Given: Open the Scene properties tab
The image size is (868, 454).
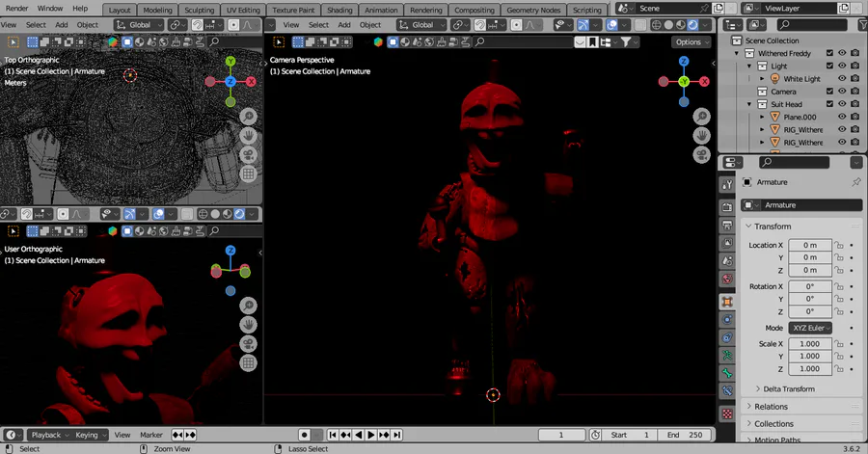Looking at the screenshot, I should pos(727,260).
